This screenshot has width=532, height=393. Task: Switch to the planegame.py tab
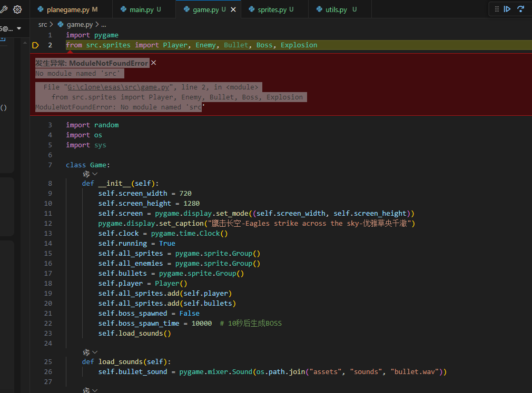[x=67, y=9]
